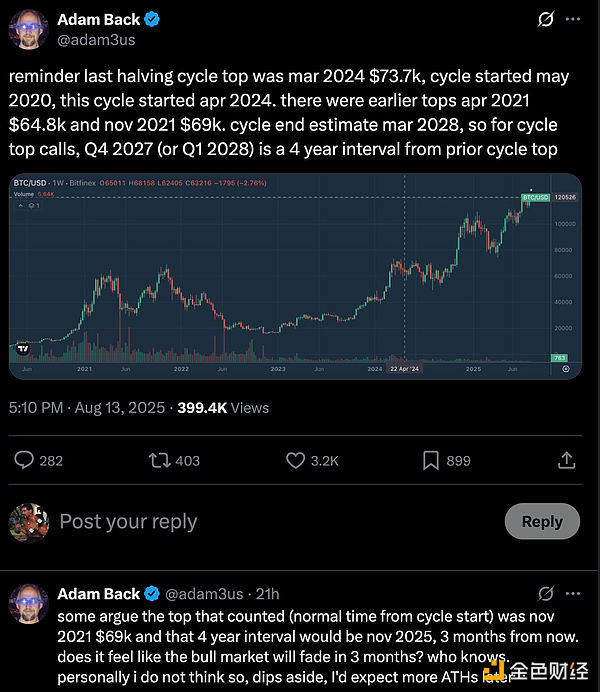Viewport: 600px width, 692px height.
Task: Click Adam Back's verified badge on main tweet
Action: point(152,19)
